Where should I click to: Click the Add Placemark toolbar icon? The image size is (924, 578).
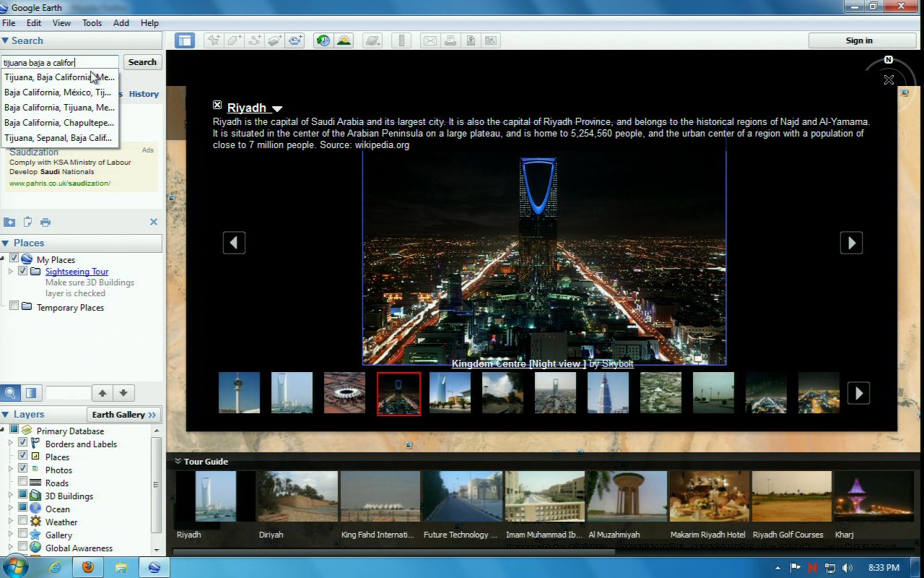coord(214,40)
